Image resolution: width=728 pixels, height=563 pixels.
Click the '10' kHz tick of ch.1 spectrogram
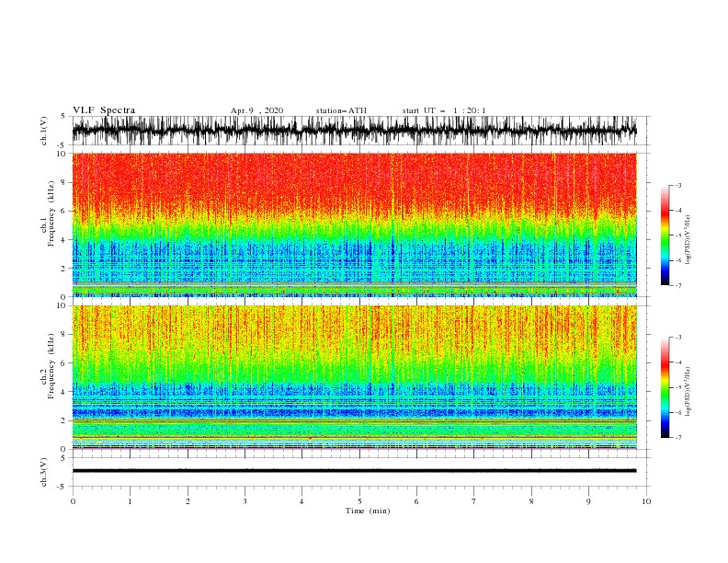point(63,154)
